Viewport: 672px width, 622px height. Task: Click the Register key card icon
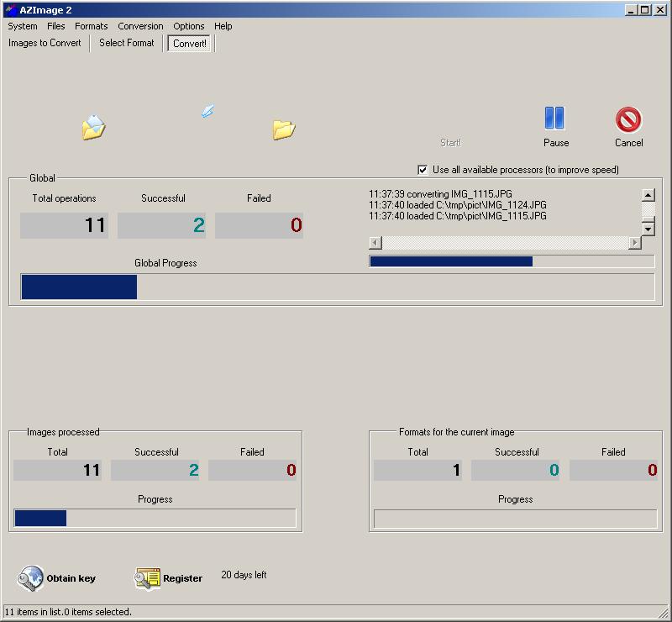click(x=148, y=578)
